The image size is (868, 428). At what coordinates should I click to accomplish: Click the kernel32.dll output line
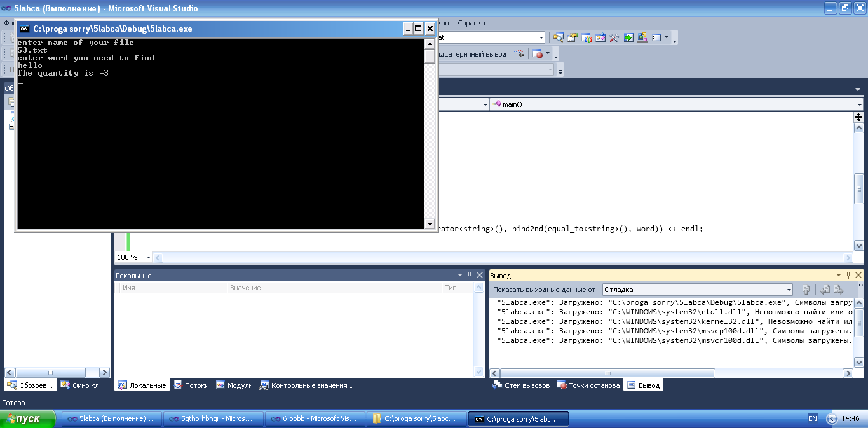tap(674, 321)
